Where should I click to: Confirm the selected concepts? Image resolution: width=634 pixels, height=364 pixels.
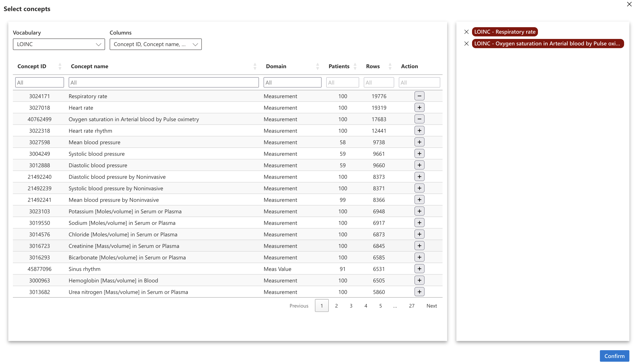(x=614, y=356)
